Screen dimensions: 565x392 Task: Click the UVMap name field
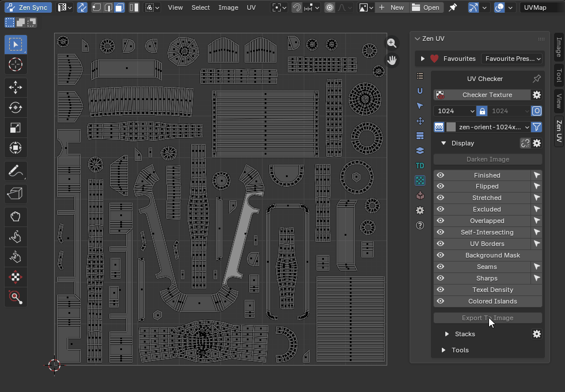click(540, 7)
